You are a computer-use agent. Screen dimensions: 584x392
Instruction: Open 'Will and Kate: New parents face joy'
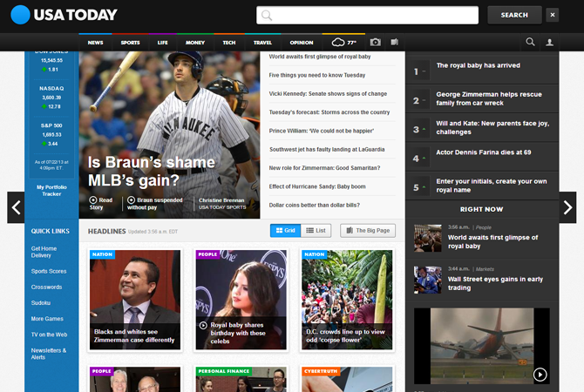coord(492,128)
